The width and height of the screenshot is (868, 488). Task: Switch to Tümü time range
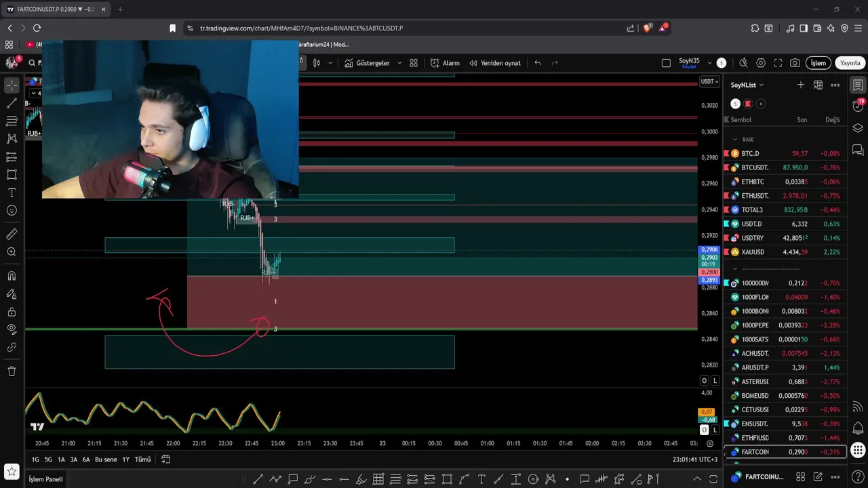(142, 460)
